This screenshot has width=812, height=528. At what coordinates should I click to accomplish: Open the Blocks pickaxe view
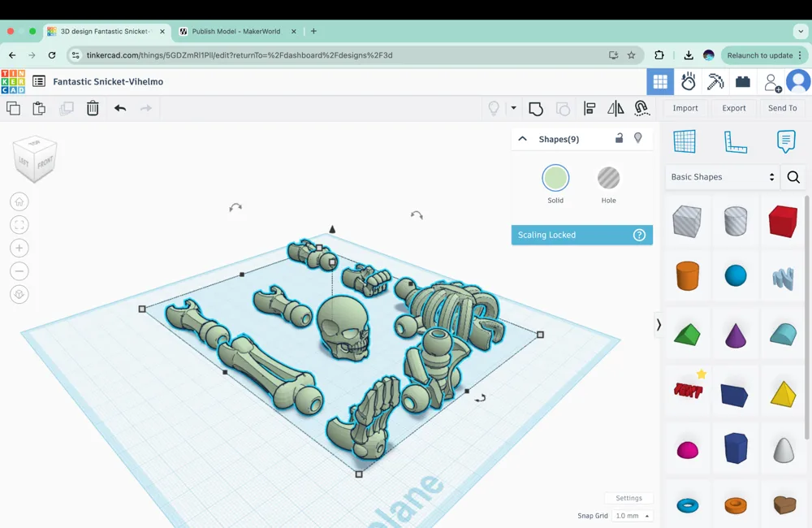[715, 81]
